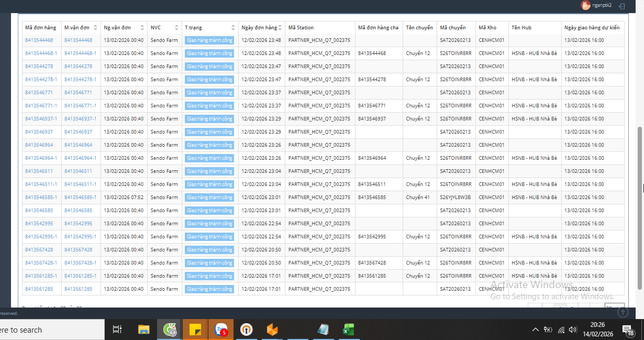Click Giao hàng thành công badge for 8413567428-1
Screen dimensions: 644x340
pyautogui.click(x=209, y=263)
